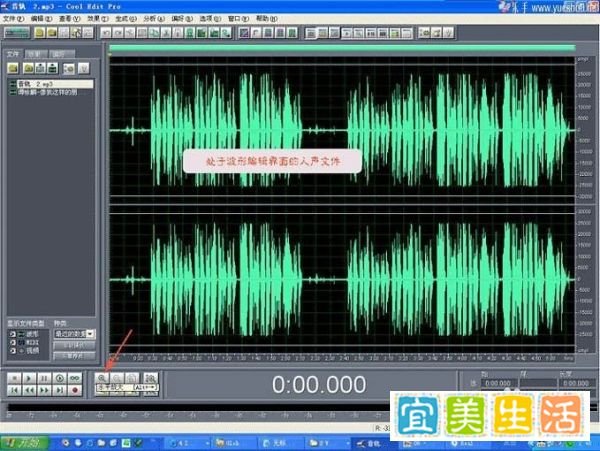Toggle the 视频 file type checkbox
Viewport: 600px width, 451px height.
pos(13,351)
